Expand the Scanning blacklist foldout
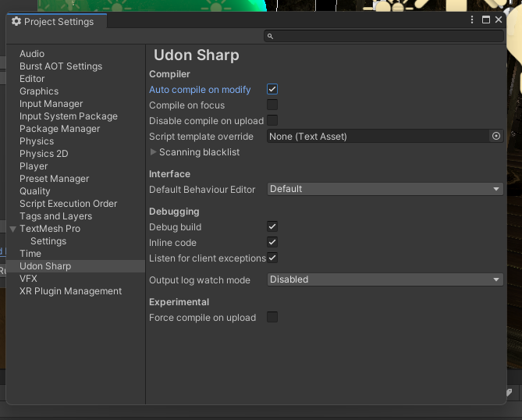This screenshot has height=420, width=522. point(153,152)
